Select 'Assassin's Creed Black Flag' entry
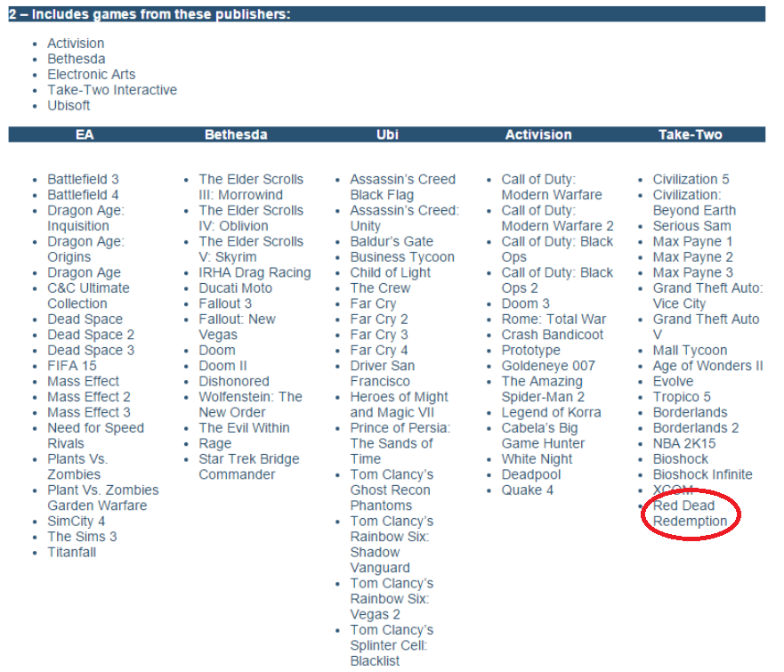784x672 pixels. tap(403, 187)
